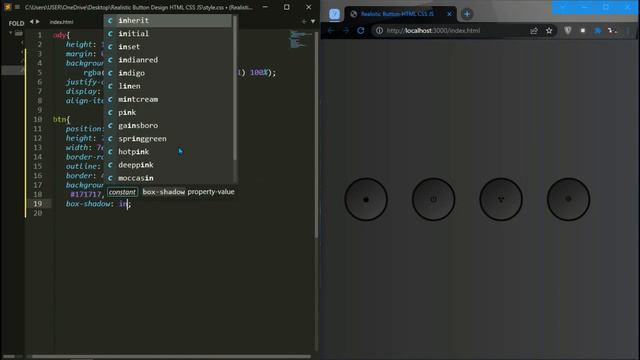Image resolution: width=640 pixels, height=360 pixels.
Task: Click the Sublime Text app logo icon
Action: point(7,7)
